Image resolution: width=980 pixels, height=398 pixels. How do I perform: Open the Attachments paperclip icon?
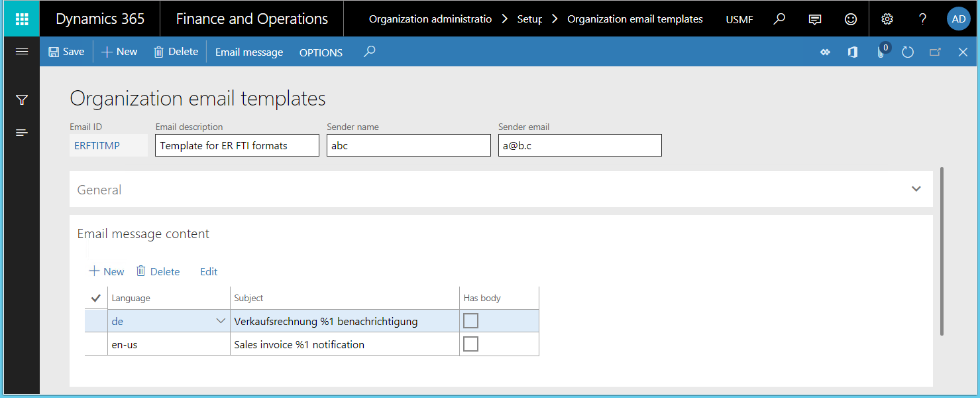pyautogui.click(x=881, y=52)
